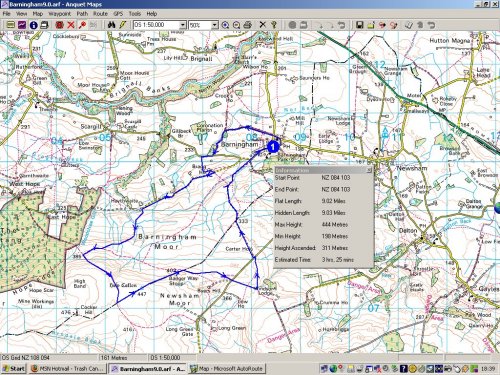Open the 50% zoom level dropdown
This screenshot has width=500, height=375.
(215, 25)
